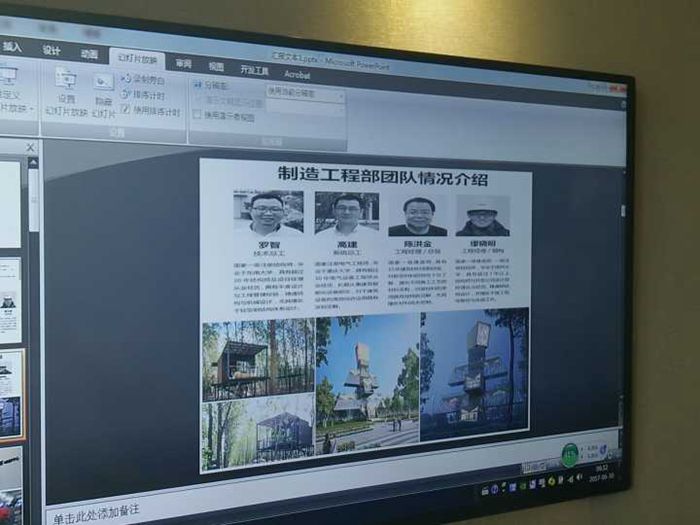Select the photo of the man in white helmet
Screen dimensions: 700x525
pyautogui.click(x=483, y=217)
